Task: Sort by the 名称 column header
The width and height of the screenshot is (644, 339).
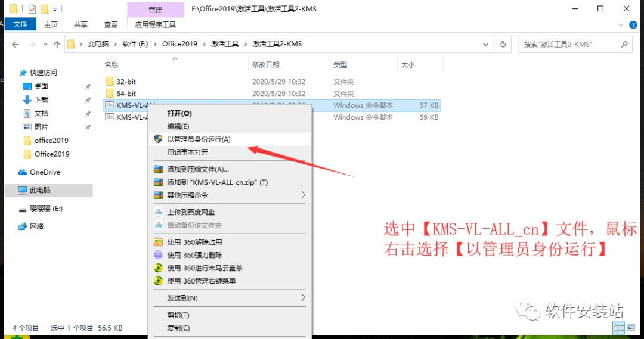Action: coord(111,64)
